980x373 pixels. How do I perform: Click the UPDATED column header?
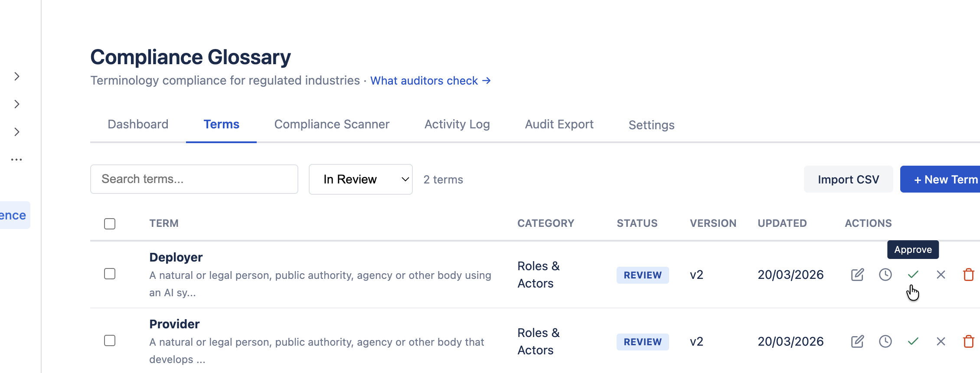(x=782, y=223)
